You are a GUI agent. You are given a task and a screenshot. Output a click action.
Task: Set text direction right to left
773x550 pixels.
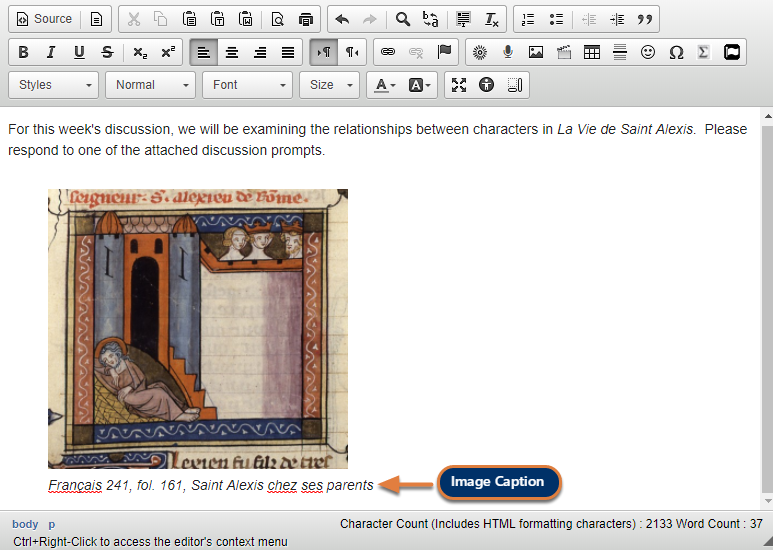(352, 52)
